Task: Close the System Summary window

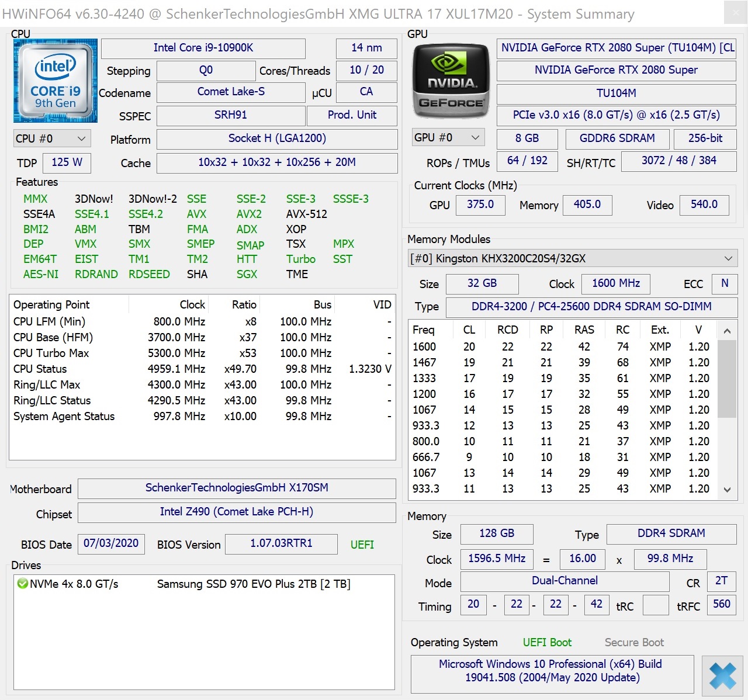Action: pos(735,13)
